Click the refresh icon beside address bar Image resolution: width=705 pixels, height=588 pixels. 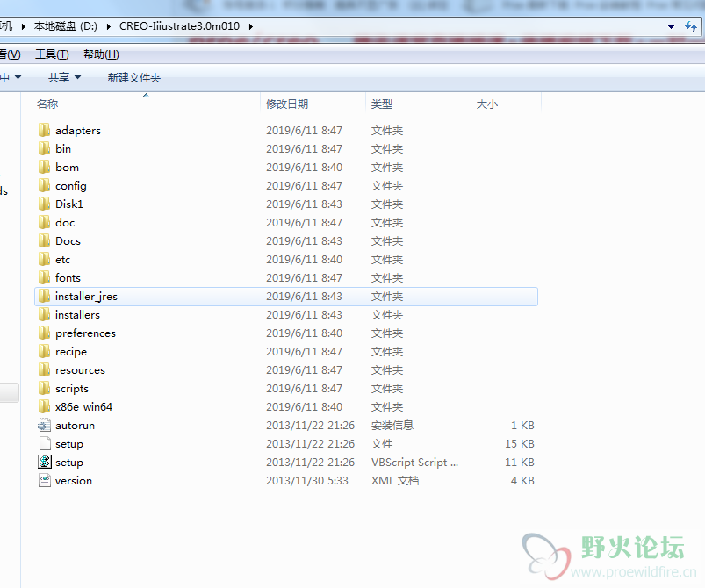(x=691, y=27)
